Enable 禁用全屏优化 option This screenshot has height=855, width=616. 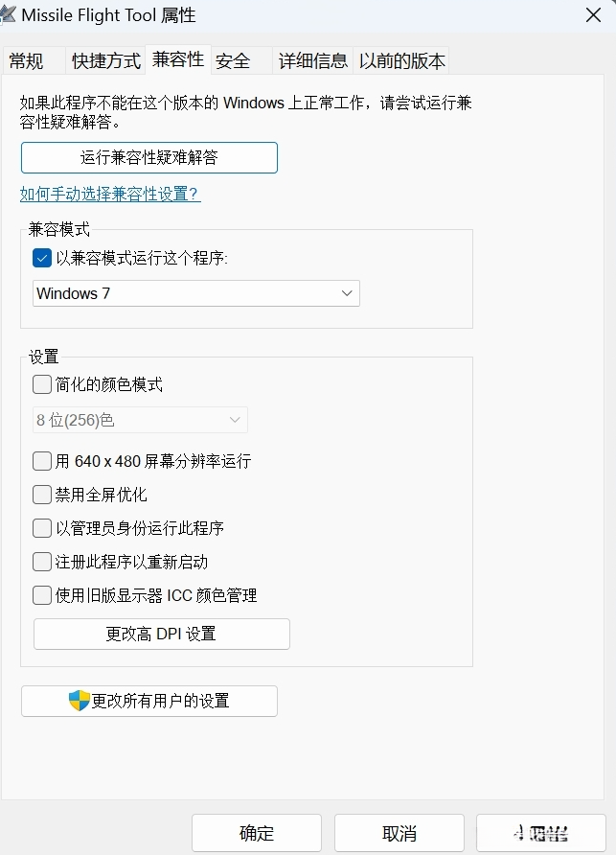41,495
